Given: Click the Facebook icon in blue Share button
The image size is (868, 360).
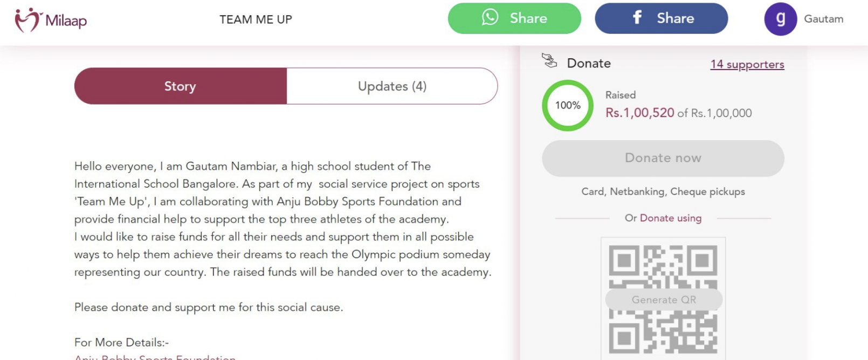Looking at the screenshot, I should pos(637,17).
